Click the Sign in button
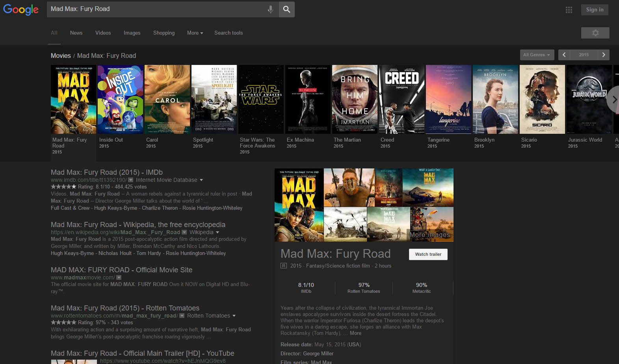The width and height of the screenshot is (619, 364). pyautogui.click(x=595, y=10)
